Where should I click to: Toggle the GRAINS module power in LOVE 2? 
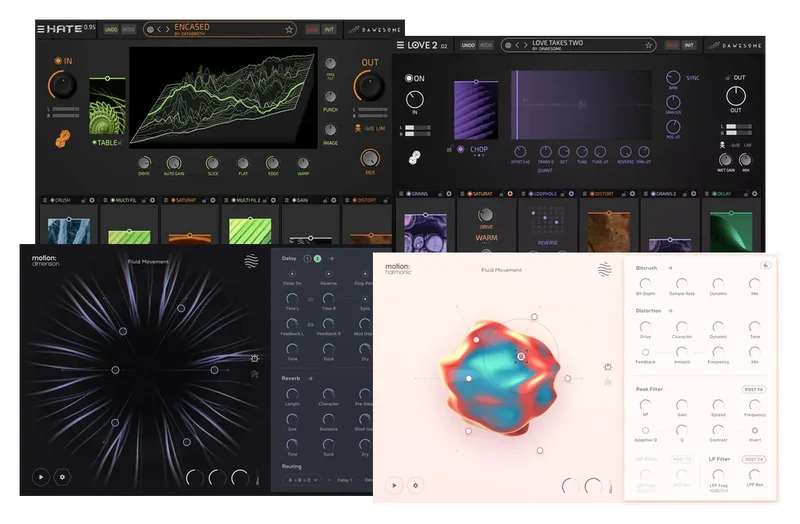pos(409,194)
